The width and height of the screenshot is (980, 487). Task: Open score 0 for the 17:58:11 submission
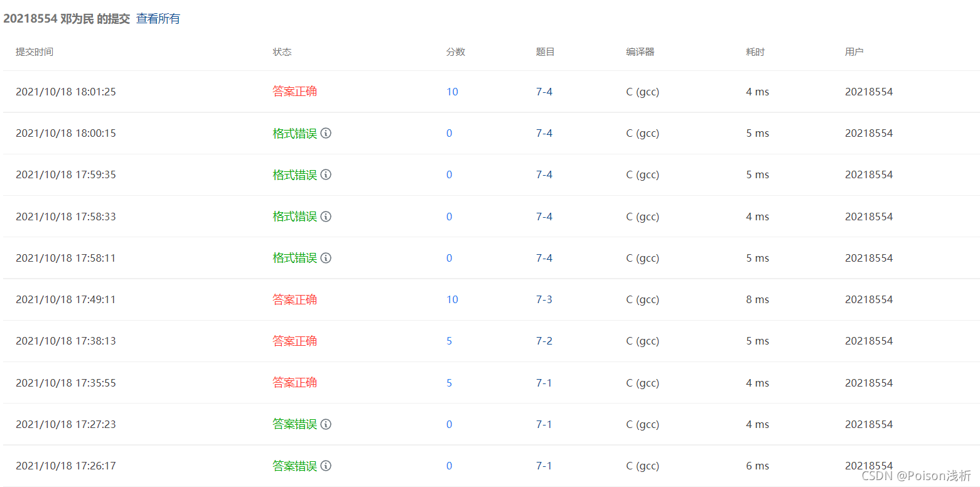449,258
